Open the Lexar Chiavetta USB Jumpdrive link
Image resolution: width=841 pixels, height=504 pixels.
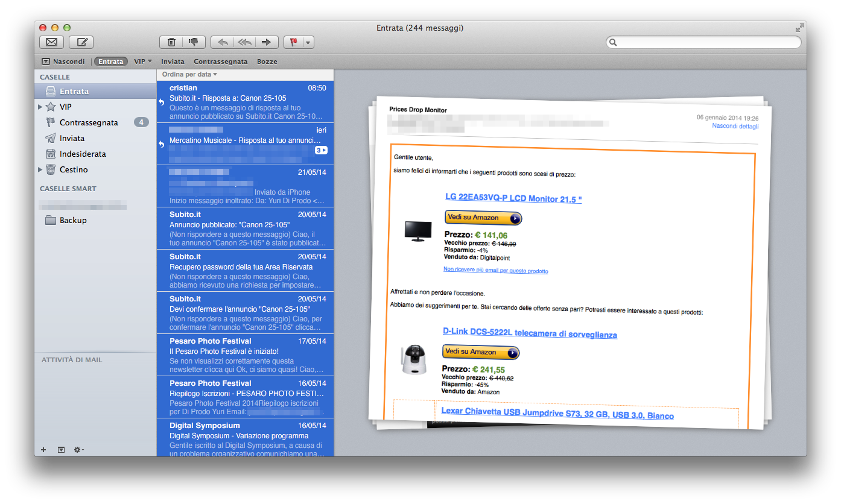(x=557, y=415)
